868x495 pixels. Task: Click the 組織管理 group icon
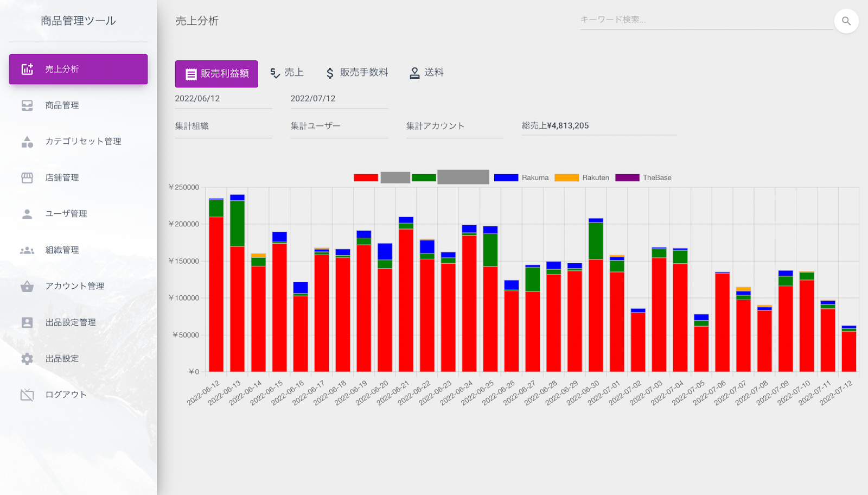[27, 250]
